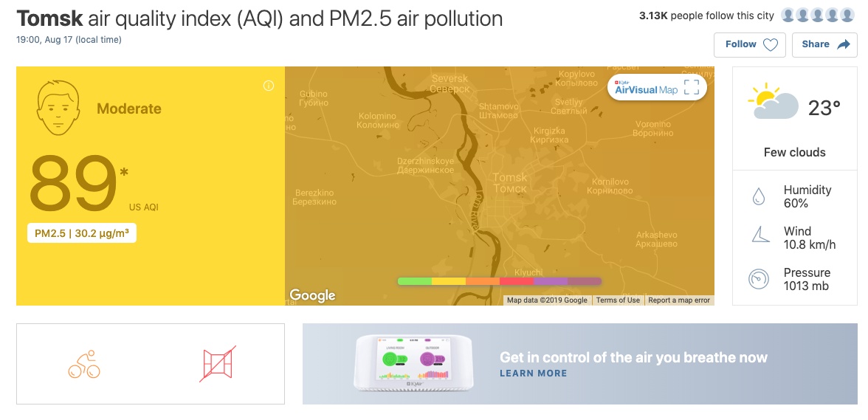
Task: Click the purple segment of AQI scale
Action: point(551,281)
